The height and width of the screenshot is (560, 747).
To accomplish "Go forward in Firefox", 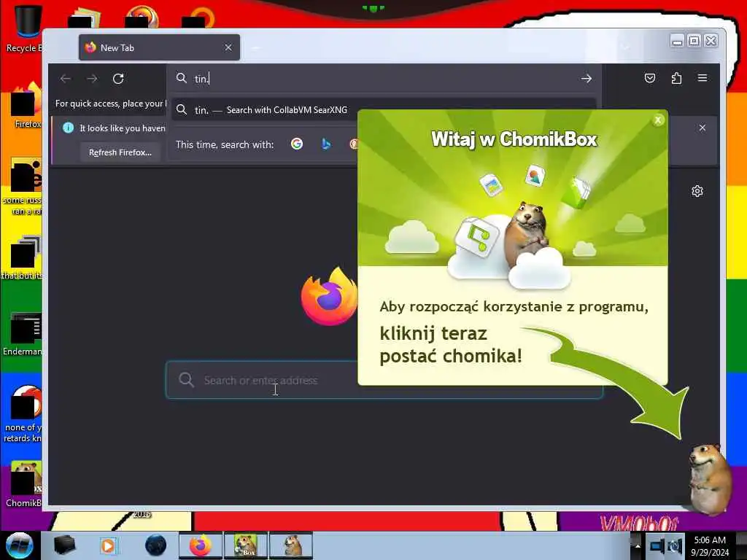I will 92,79.
